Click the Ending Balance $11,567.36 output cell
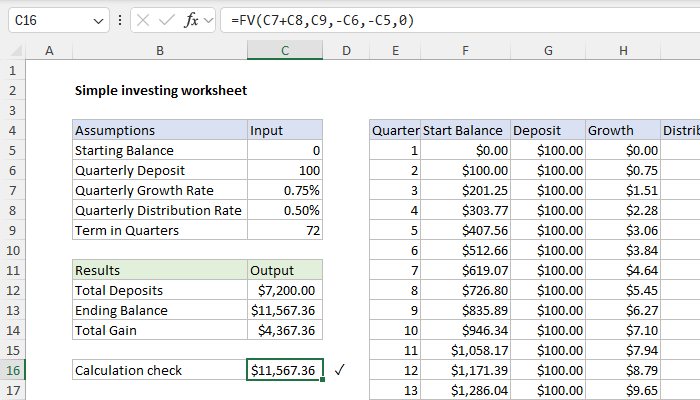 (285, 310)
